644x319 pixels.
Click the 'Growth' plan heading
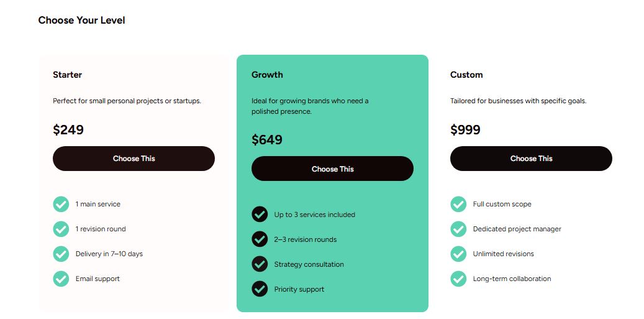coord(267,75)
